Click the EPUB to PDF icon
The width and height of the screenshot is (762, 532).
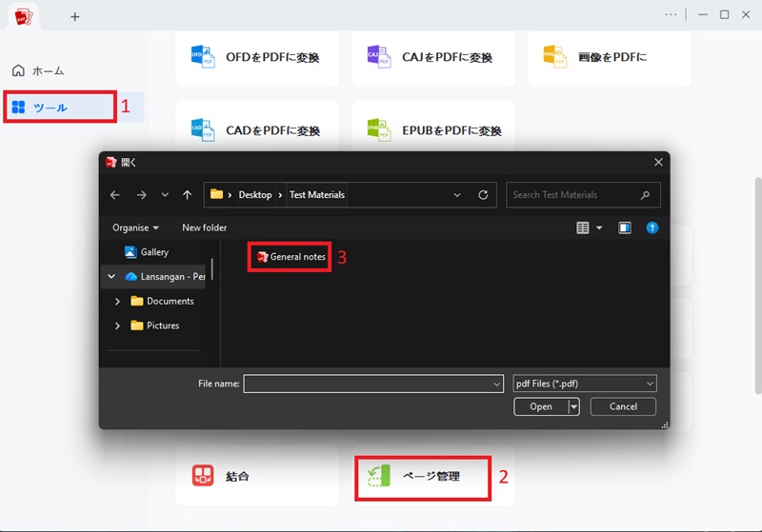[379, 129]
